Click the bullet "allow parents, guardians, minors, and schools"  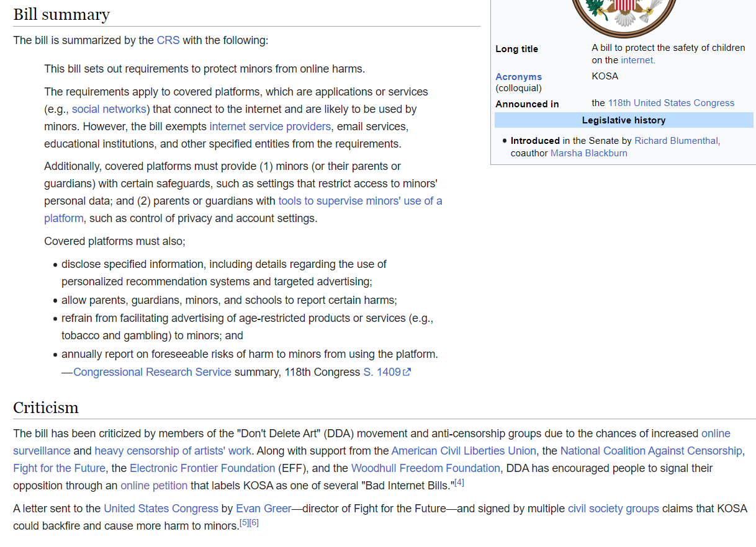[229, 300]
